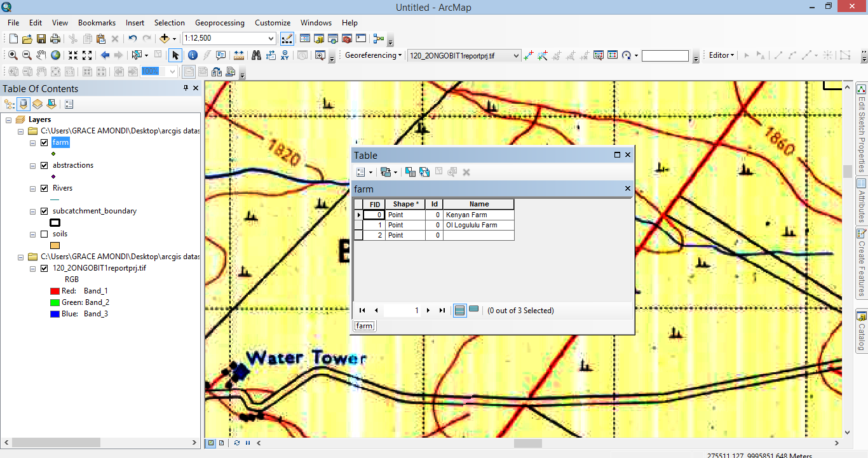
Task: Toggle visibility of the Rivers layer
Action: (44, 188)
